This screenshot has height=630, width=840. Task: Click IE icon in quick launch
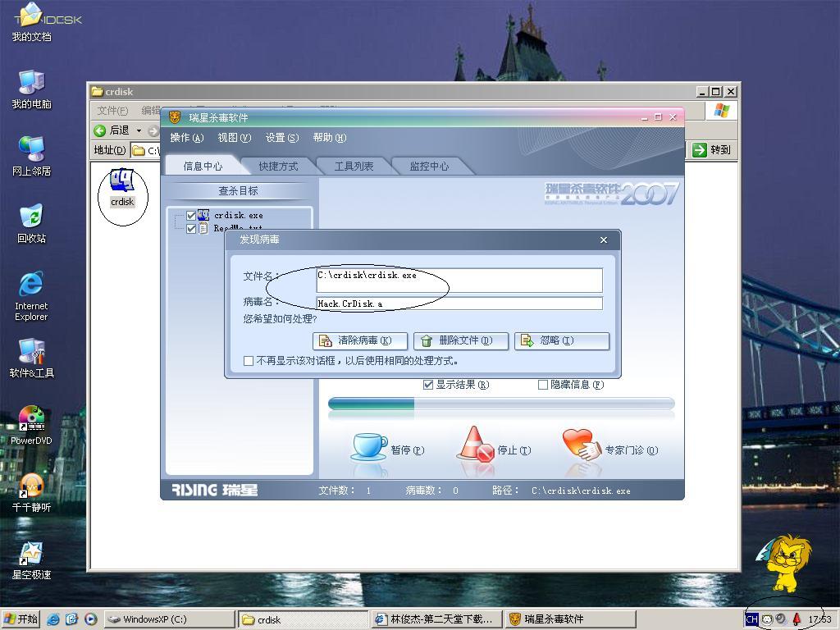(x=53, y=619)
